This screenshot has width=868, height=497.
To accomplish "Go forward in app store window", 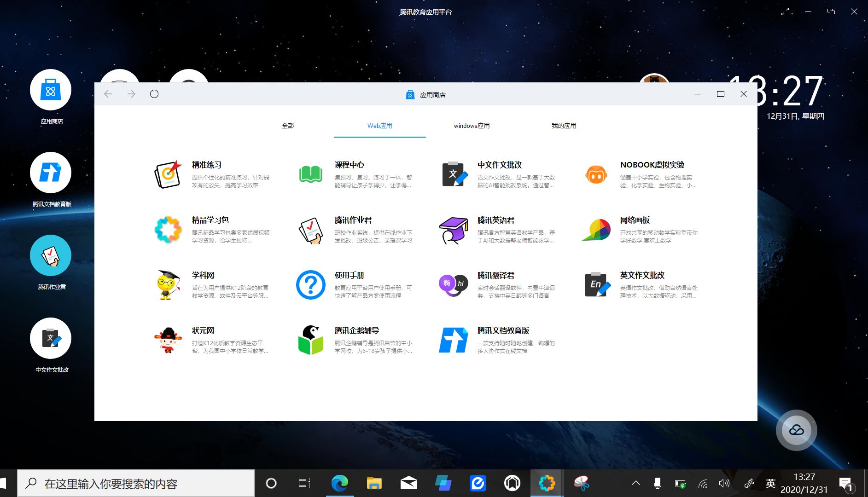I will pos(131,94).
